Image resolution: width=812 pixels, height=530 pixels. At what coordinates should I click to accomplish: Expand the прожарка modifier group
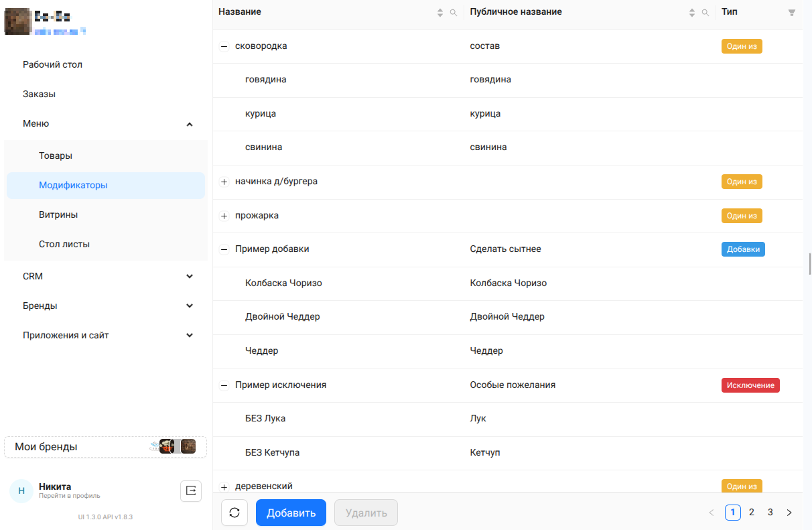pos(224,216)
